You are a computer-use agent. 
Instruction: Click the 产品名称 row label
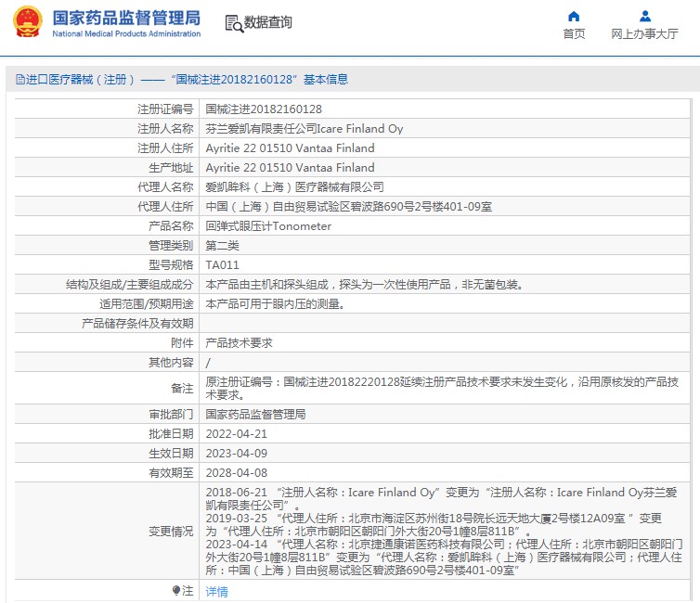pos(171,226)
